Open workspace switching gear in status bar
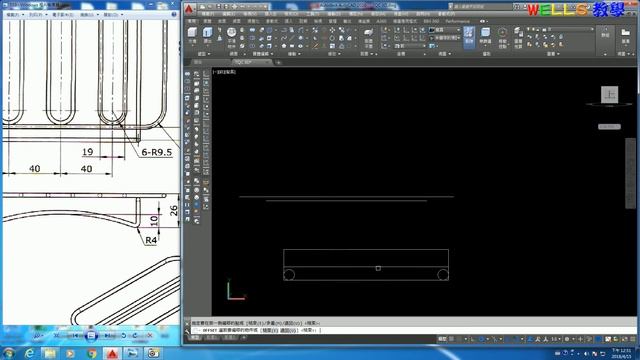The height and width of the screenshot is (360, 640). [567, 339]
